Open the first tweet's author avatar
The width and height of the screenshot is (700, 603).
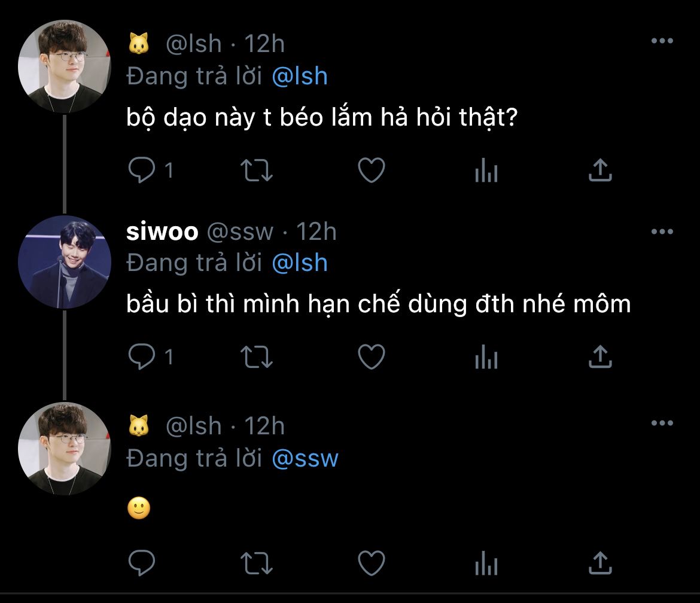click(x=65, y=67)
